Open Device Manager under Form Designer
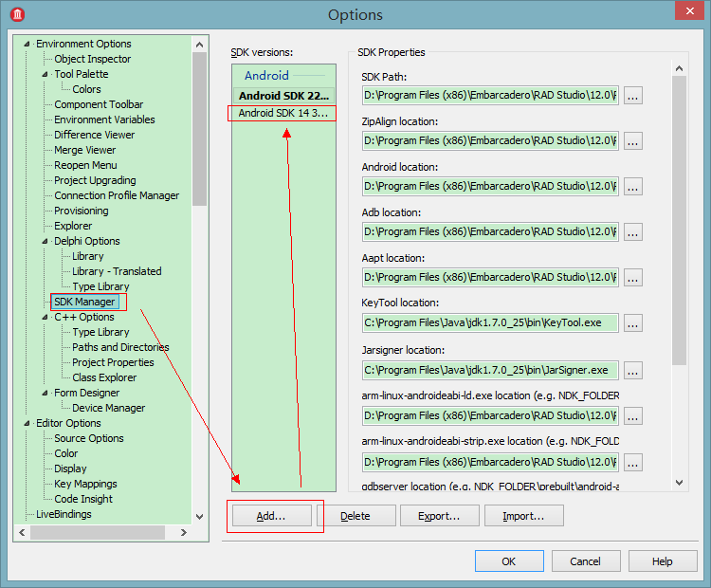The height and width of the screenshot is (588, 711). point(109,408)
